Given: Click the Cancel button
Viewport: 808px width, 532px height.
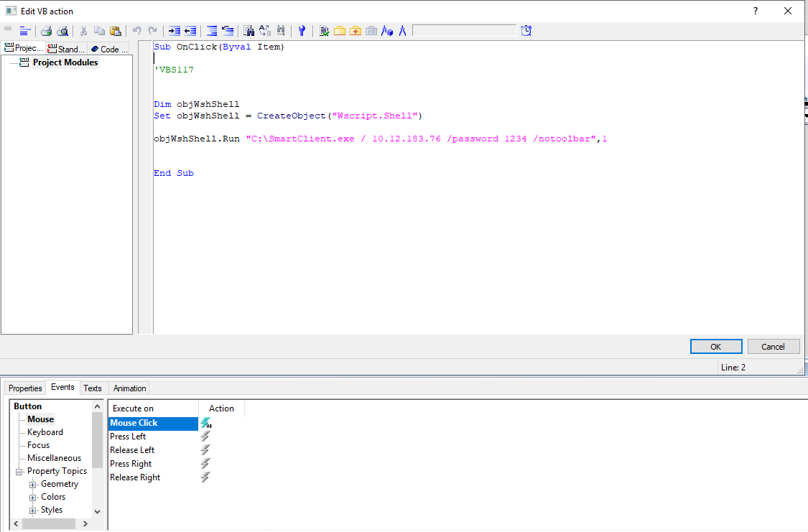Looking at the screenshot, I should [773, 347].
